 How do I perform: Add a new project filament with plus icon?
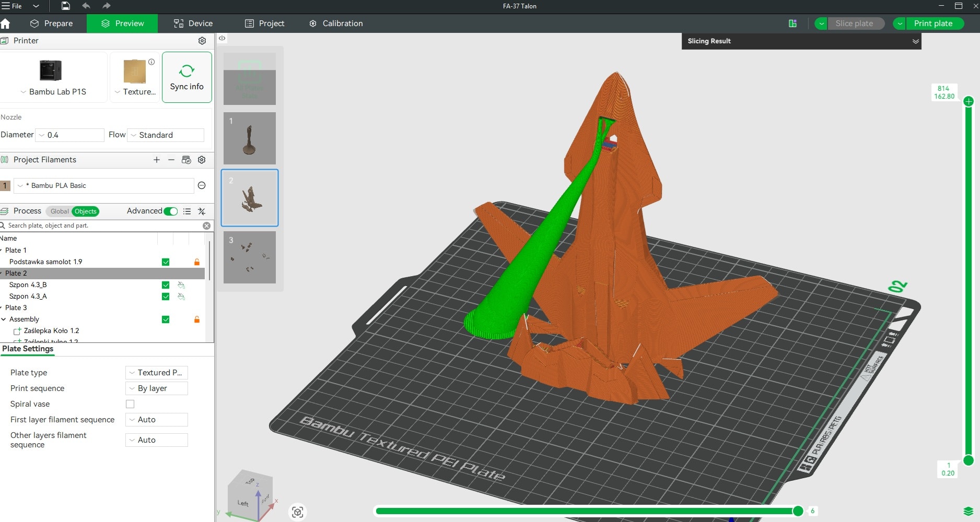pyautogui.click(x=156, y=160)
